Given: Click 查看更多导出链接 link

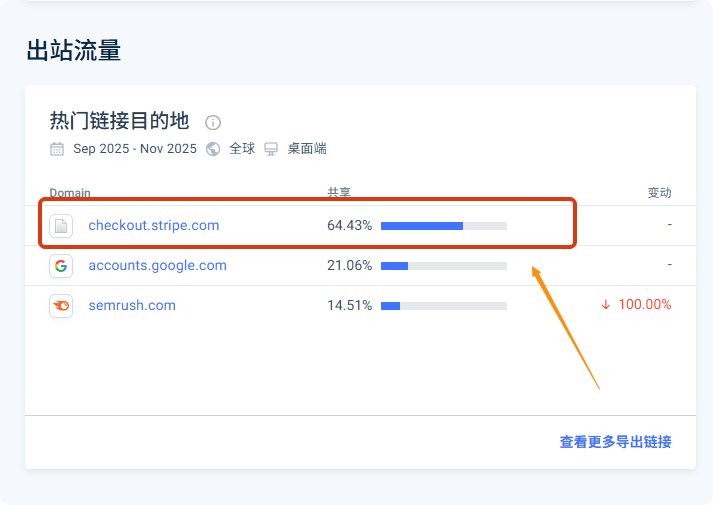Looking at the screenshot, I should 615,442.
